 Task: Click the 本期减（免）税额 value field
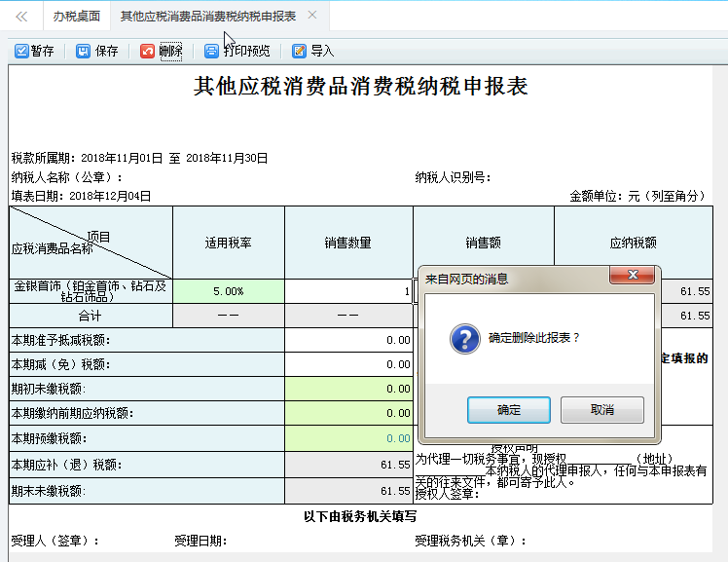(x=348, y=364)
